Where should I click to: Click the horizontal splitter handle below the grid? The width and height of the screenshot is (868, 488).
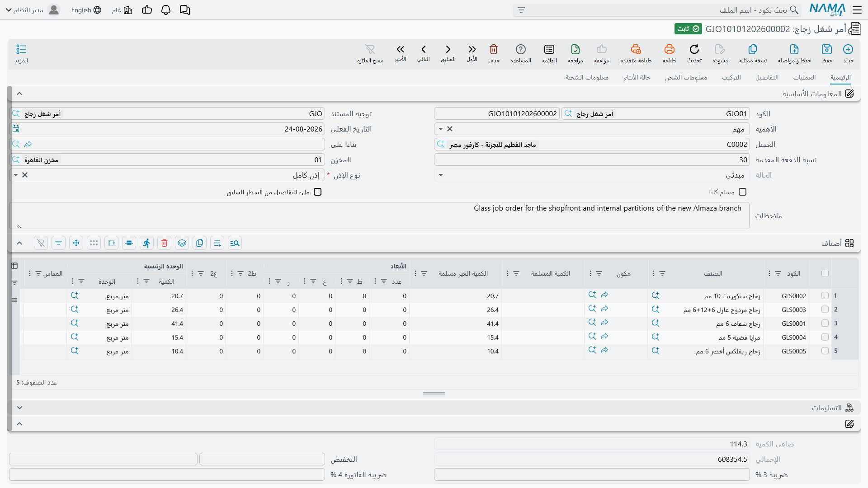(x=434, y=393)
